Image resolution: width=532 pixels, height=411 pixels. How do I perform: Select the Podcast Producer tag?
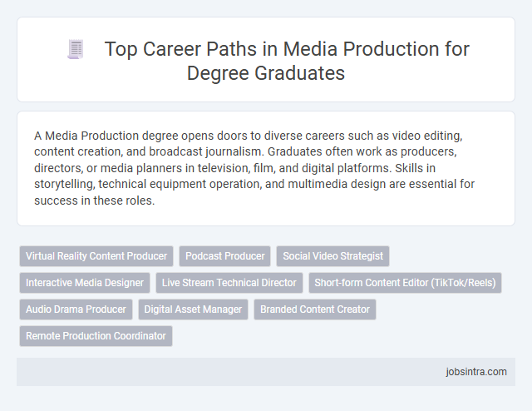click(x=225, y=256)
